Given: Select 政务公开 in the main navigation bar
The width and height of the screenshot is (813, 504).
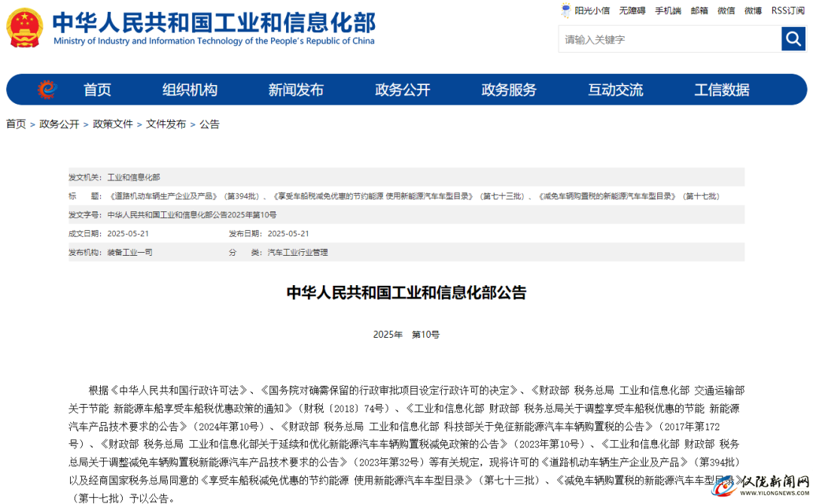Looking at the screenshot, I should pyautogui.click(x=403, y=90).
